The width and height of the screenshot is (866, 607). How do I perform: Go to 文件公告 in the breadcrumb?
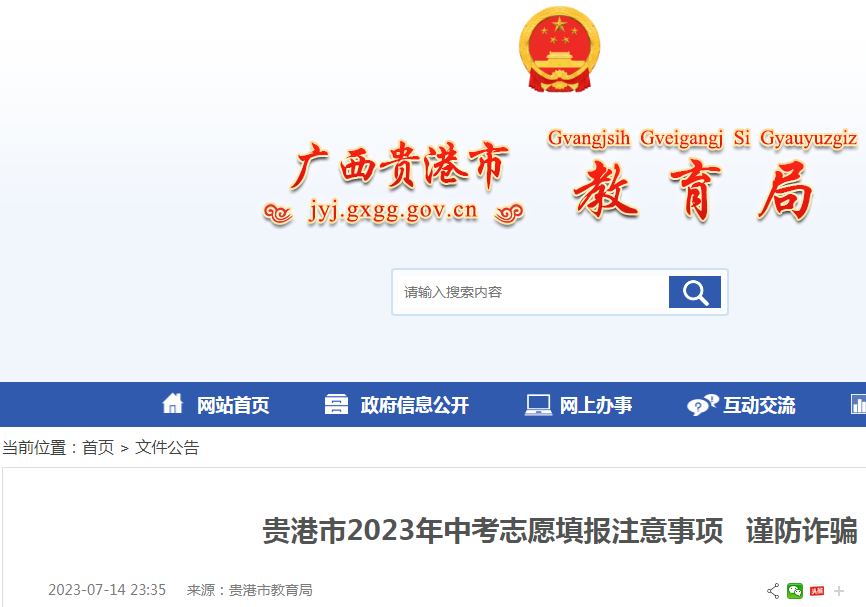(167, 447)
